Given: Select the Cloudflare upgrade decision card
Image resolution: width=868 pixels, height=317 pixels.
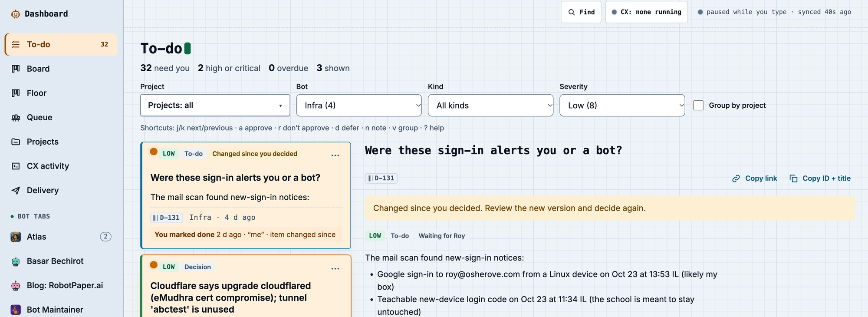Looking at the screenshot, I should pos(246,286).
